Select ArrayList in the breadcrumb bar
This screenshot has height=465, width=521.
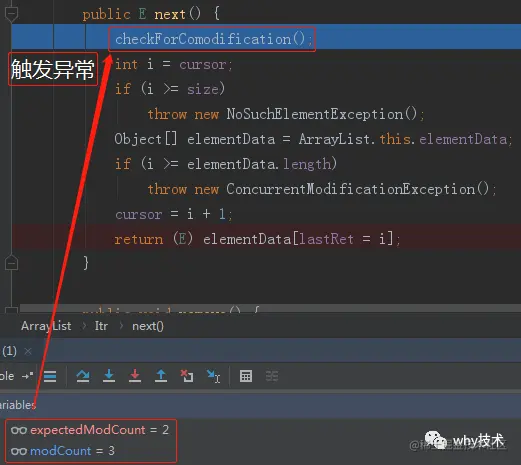pyautogui.click(x=46, y=326)
